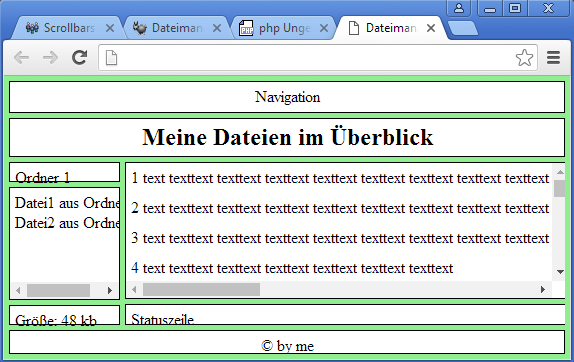Screen dimensions: 574x362
Task: Close the Scrollbars tab
Action: tap(110, 28)
